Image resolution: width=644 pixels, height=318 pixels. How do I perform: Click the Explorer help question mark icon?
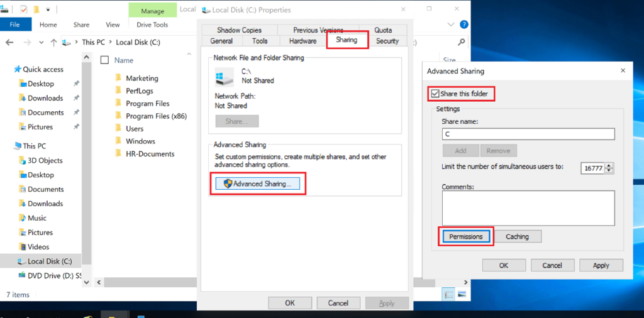[x=464, y=25]
